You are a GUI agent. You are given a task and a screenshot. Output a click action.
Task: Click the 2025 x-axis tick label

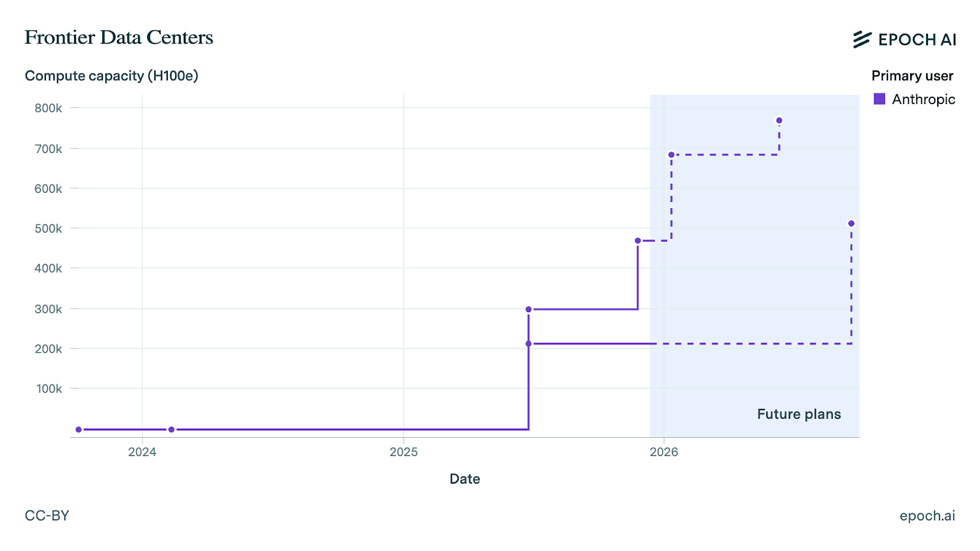(x=404, y=452)
